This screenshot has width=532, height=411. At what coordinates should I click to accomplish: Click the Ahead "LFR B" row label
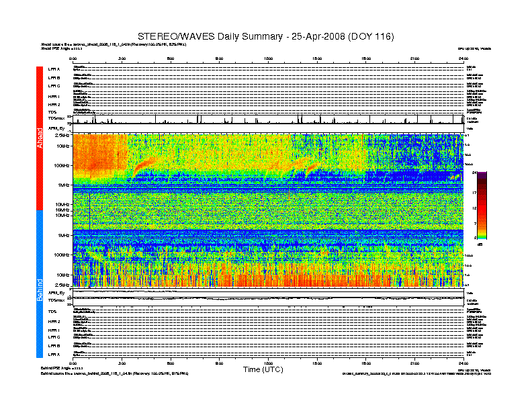54,78
